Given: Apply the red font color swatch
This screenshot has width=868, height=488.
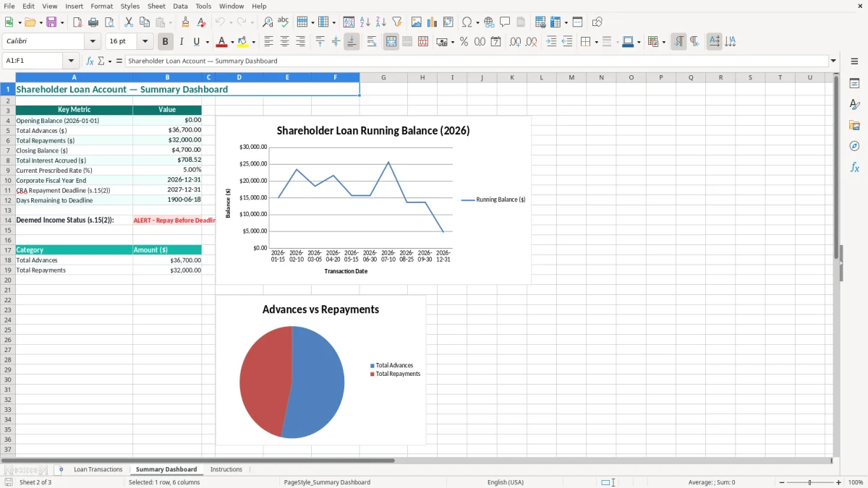Looking at the screenshot, I should (221, 42).
